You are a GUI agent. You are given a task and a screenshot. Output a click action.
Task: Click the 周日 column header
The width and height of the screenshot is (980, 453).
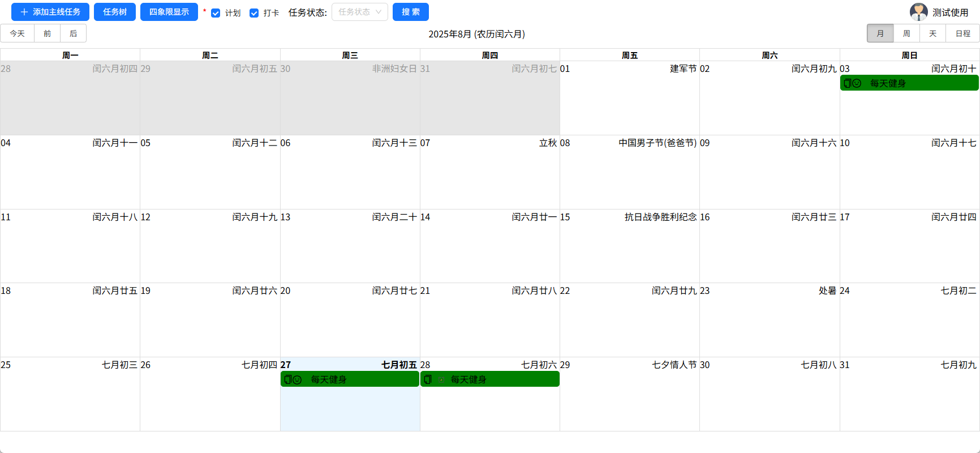[x=909, y=55]
